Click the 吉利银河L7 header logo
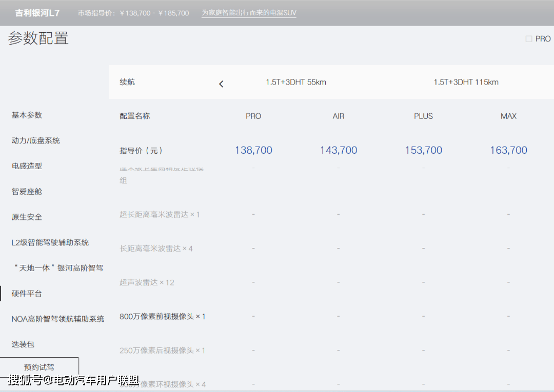This screenshot has height=392, width=554. click(x=37, y=12)
